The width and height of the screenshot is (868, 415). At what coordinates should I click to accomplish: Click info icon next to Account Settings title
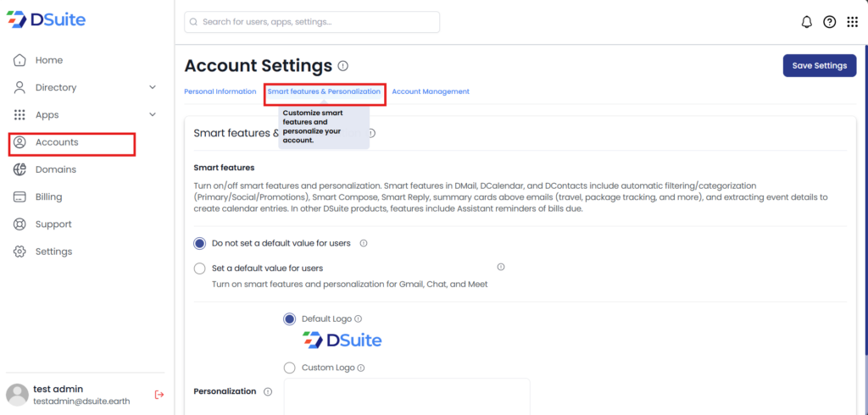pyautogui.click(x=342, y=66)
